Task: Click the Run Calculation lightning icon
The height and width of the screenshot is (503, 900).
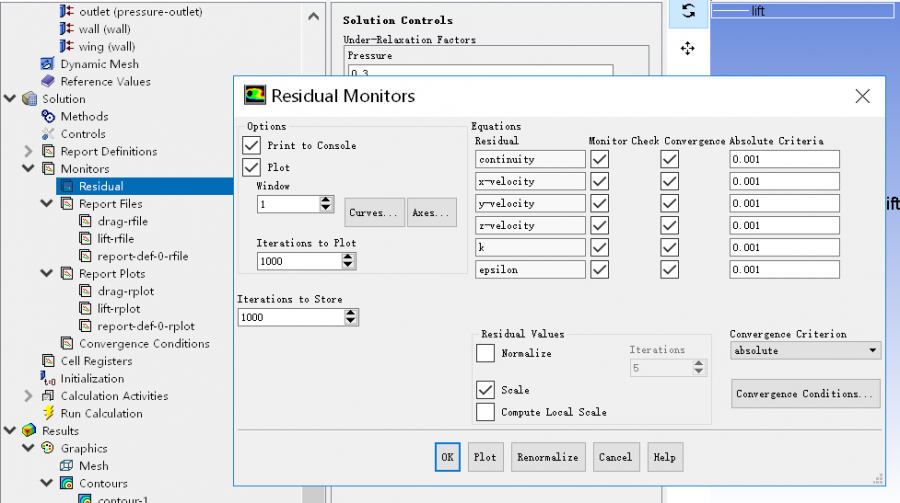Action: 49,413
